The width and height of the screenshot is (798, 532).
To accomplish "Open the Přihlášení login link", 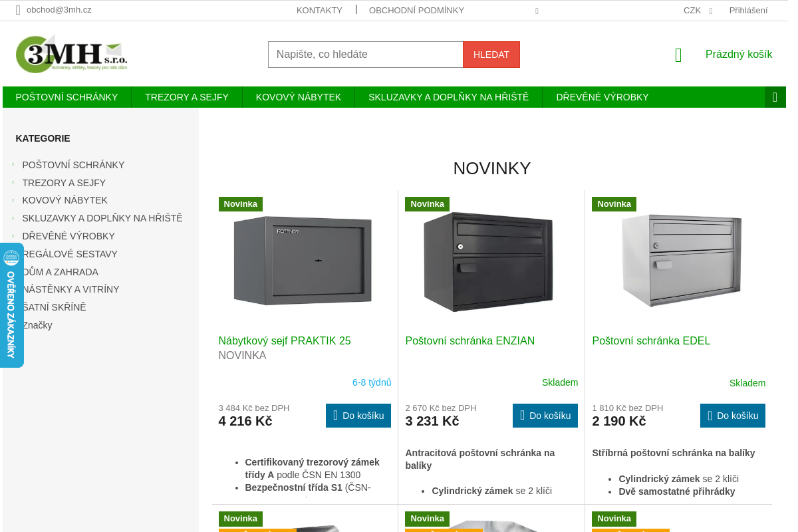I will (748, 11).
